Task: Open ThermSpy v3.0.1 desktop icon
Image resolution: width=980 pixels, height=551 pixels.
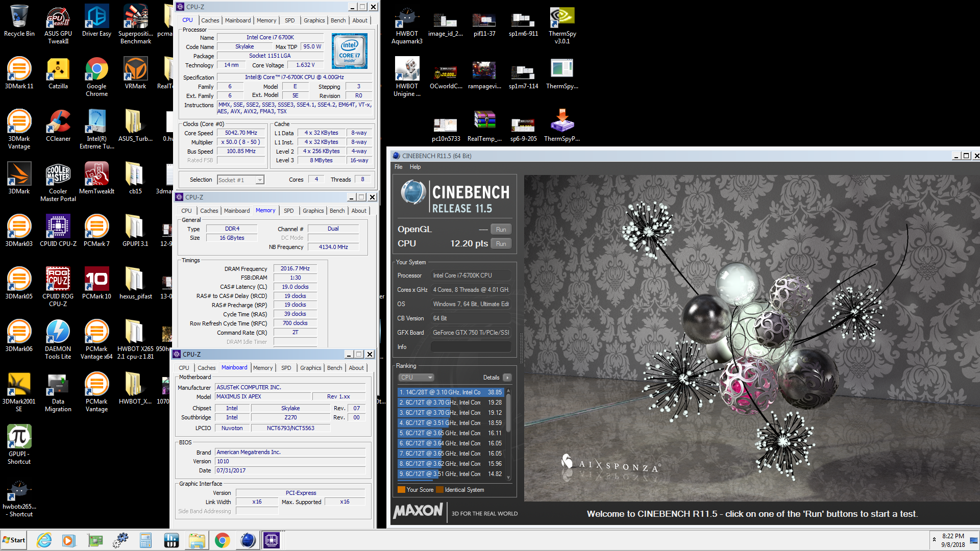Action: pos(562,25)
